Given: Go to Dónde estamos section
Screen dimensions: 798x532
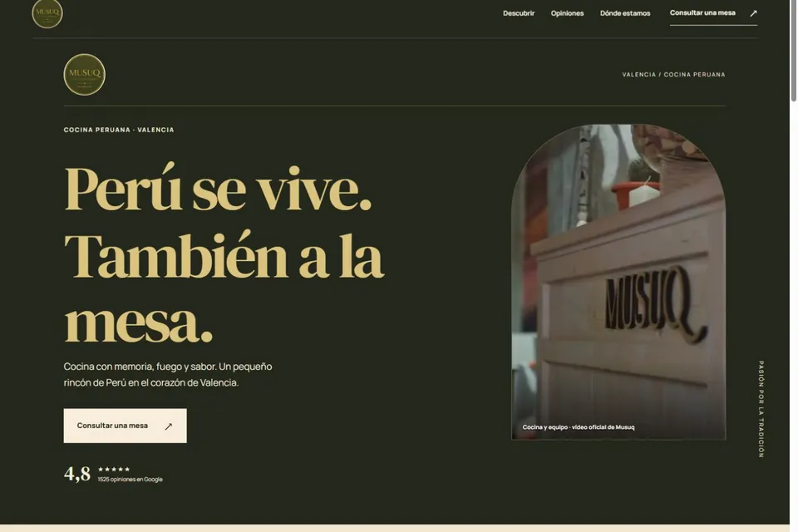Looking at the screenshot, I should click(x=625, y=13).
